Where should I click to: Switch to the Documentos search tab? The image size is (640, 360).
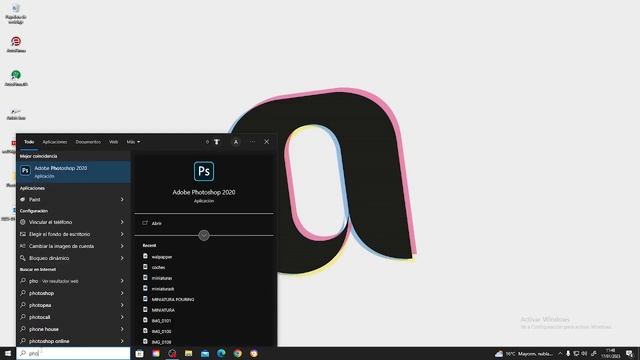click(88, 142)
